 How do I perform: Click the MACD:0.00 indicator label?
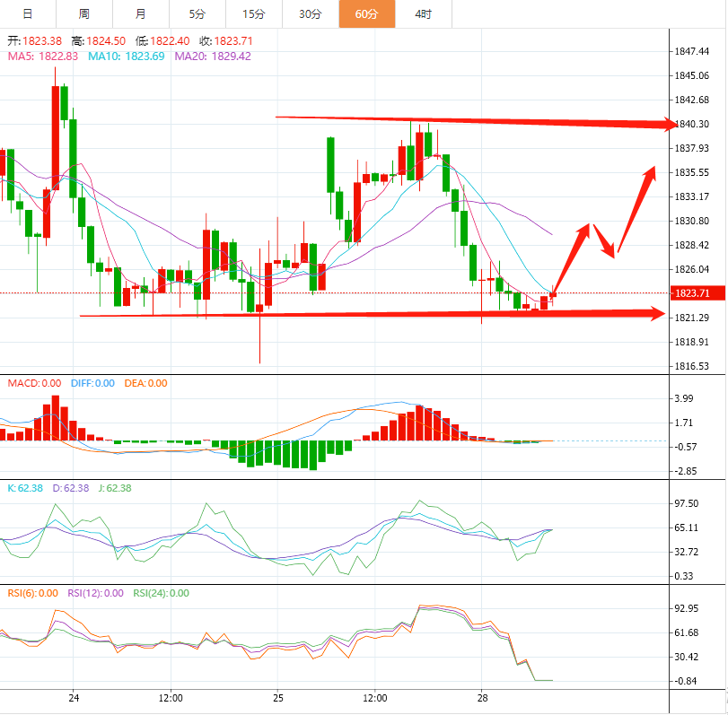tap(34, 383)
